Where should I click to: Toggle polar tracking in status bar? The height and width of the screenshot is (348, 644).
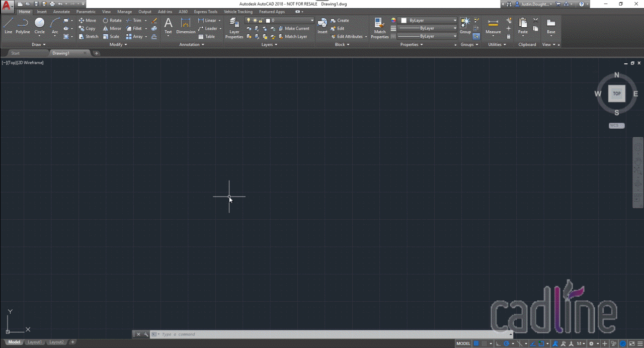[507, 343]
